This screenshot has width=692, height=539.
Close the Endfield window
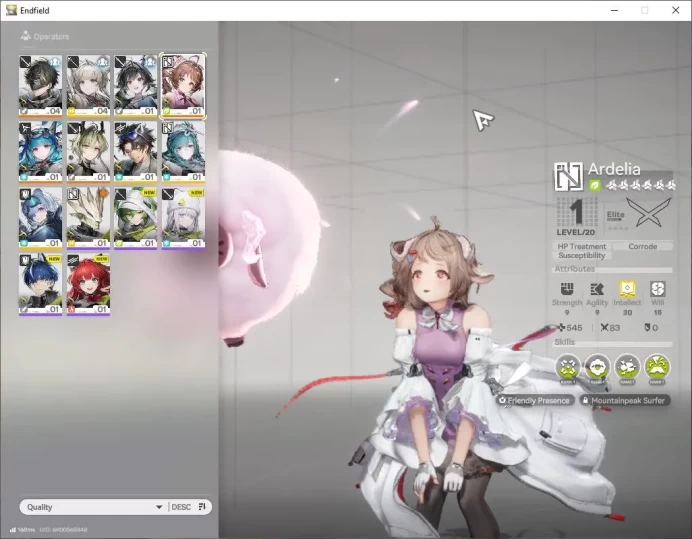click(x=675, y=10)
